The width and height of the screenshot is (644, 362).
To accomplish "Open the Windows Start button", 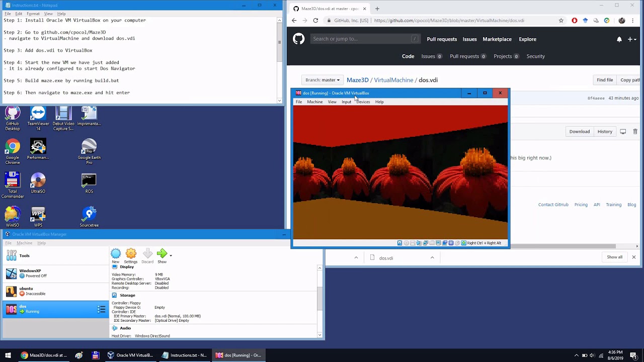I will click(8, 355).
